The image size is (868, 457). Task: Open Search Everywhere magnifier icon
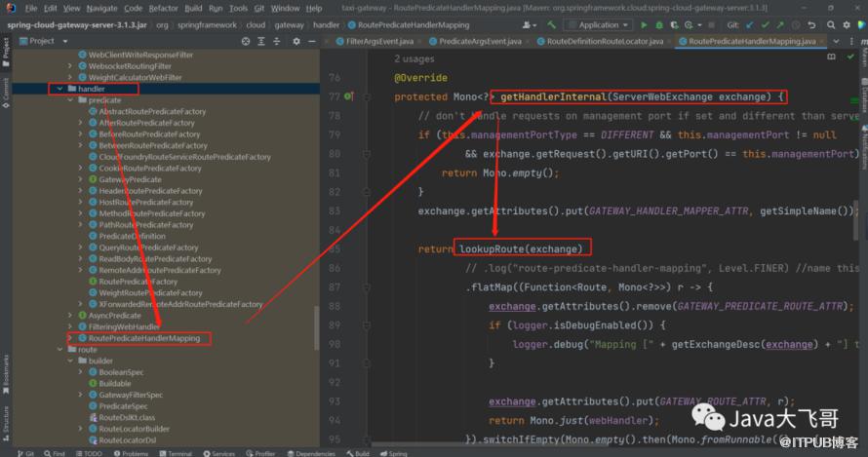[829, 24]
